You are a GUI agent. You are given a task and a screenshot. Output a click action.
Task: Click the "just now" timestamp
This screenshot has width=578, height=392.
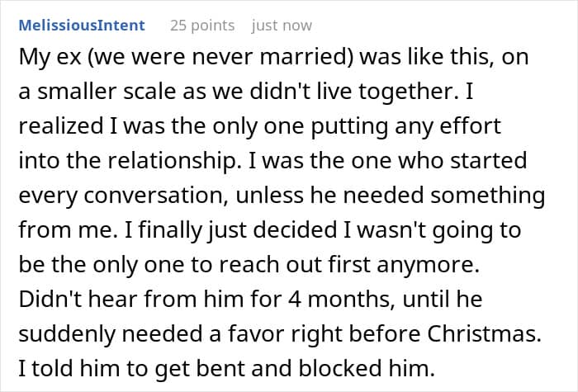tap(282, 25)
